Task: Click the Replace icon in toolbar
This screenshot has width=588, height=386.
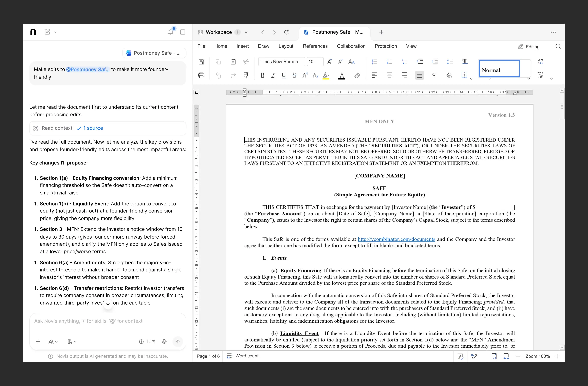Action: click(540, 62)
